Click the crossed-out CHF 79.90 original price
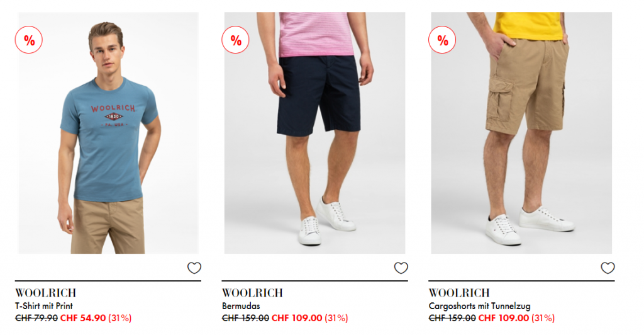644x335 pixels. pos(36,318)
